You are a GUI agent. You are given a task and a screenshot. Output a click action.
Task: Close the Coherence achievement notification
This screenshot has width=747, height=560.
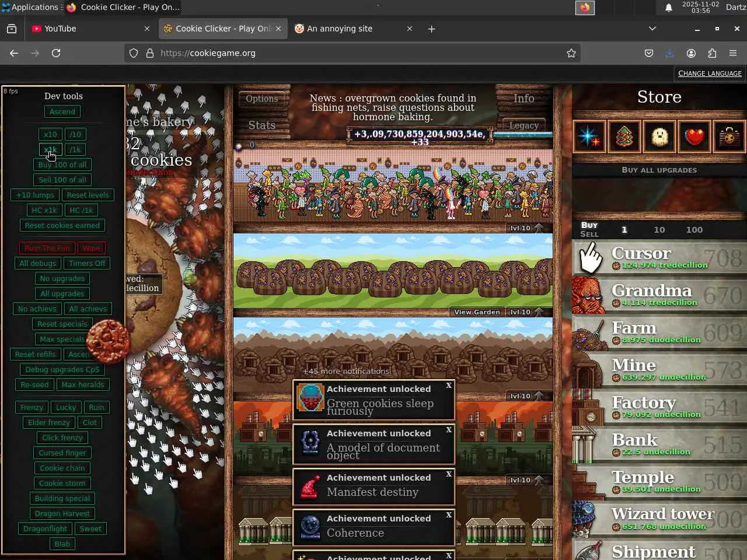(x=449, y=515)
